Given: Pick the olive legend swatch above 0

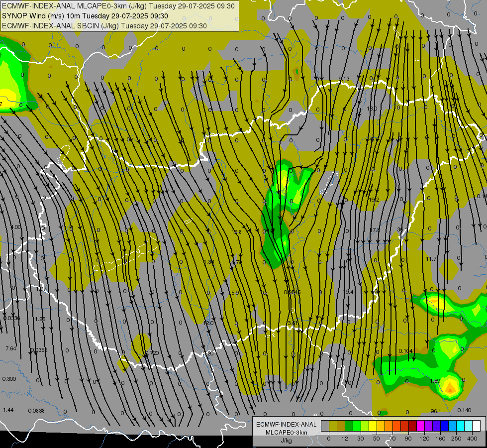Looking at the screenshot, I should [333, 426].
